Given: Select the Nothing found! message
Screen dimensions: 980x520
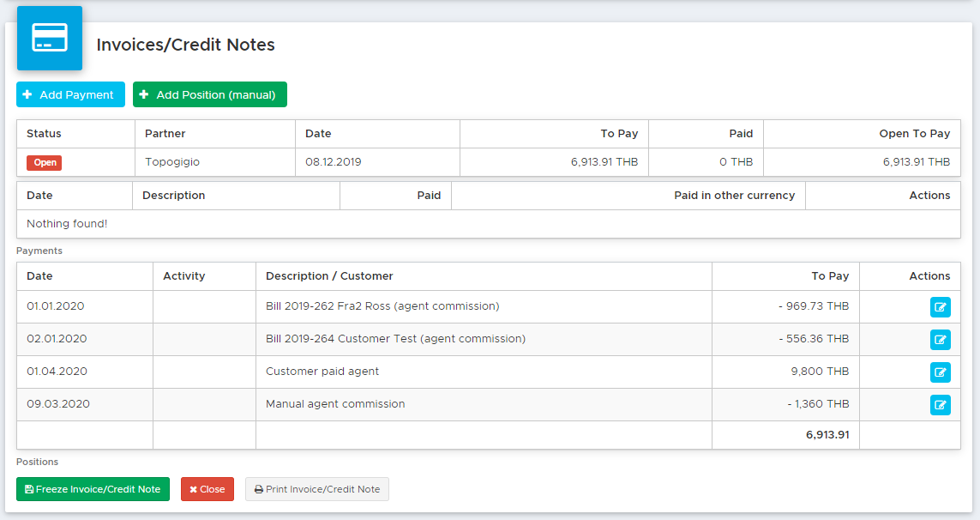Looking at the screenshot, I should pyautogui.click(x=67, y=224).
